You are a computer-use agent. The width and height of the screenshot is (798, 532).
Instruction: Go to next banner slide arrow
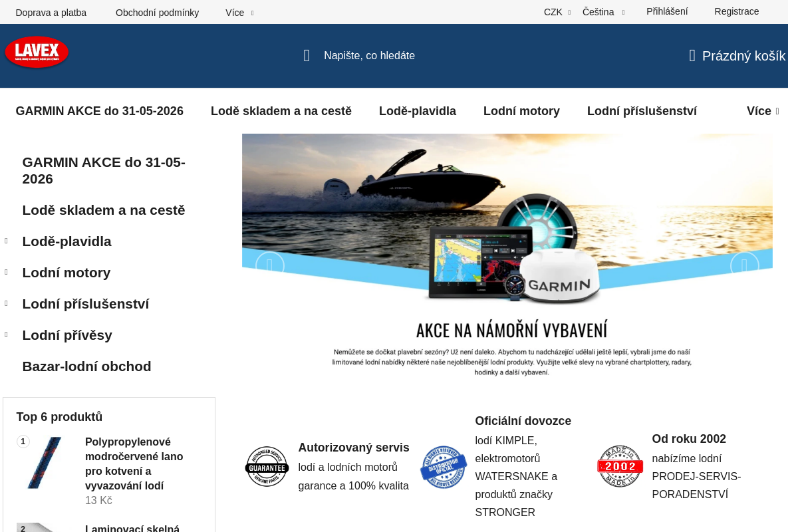click(744, 266)
